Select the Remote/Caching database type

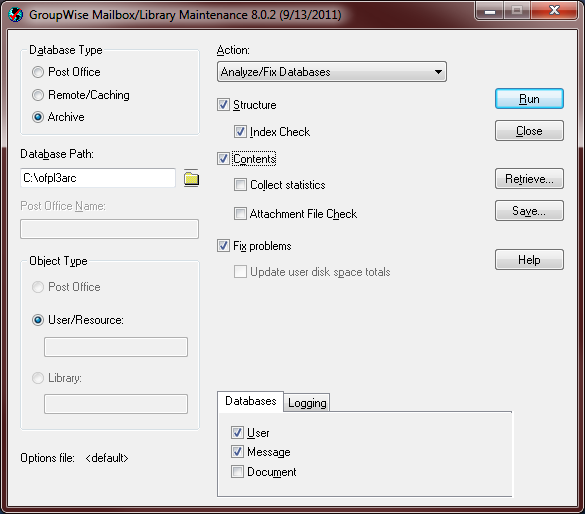38,95
